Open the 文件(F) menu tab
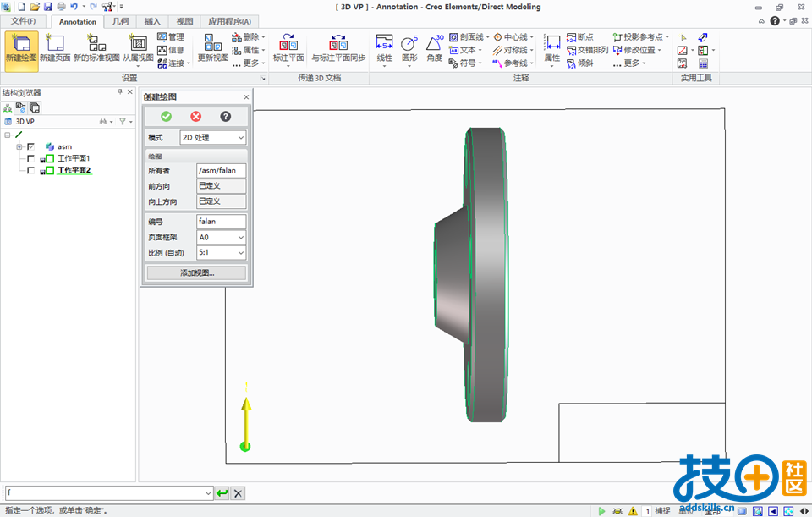Viewport: 812px width, 517px height. point(24,21)
